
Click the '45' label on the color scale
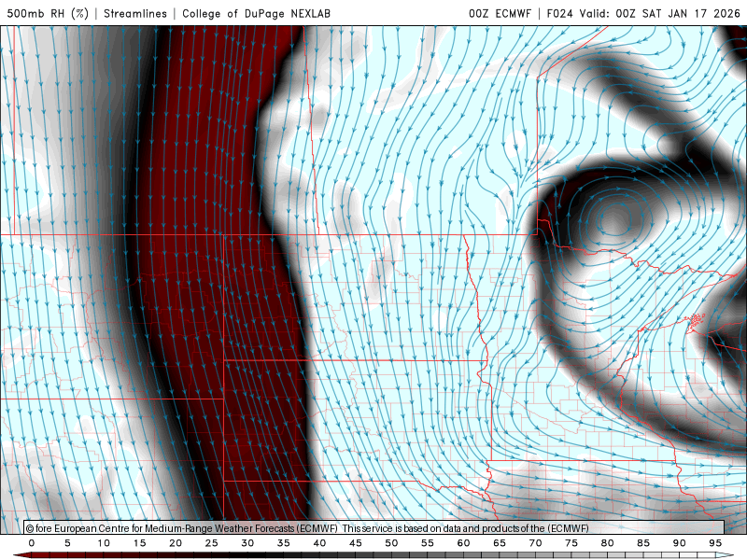[356, 543]
